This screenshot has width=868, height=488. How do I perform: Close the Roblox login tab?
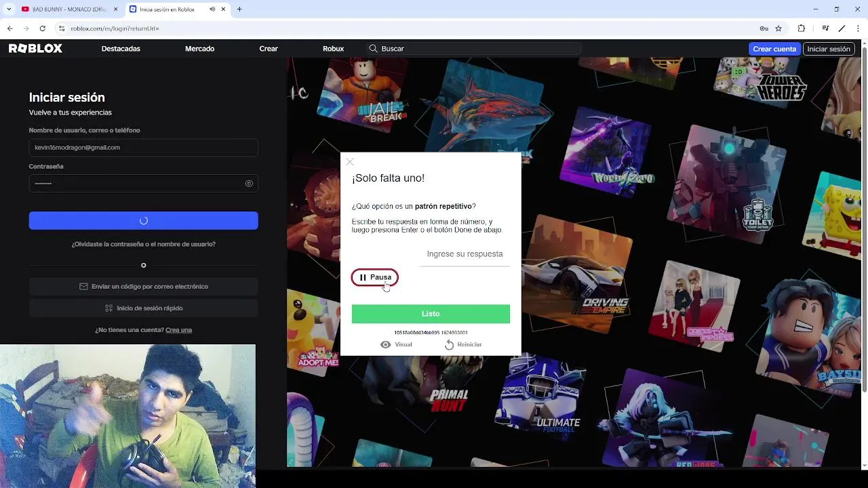224,9
